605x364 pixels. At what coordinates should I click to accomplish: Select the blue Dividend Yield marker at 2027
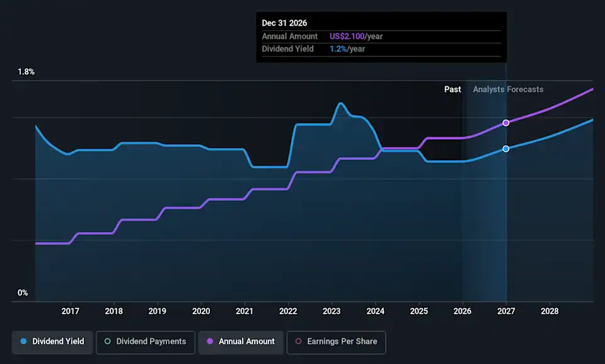click(505, 149)
